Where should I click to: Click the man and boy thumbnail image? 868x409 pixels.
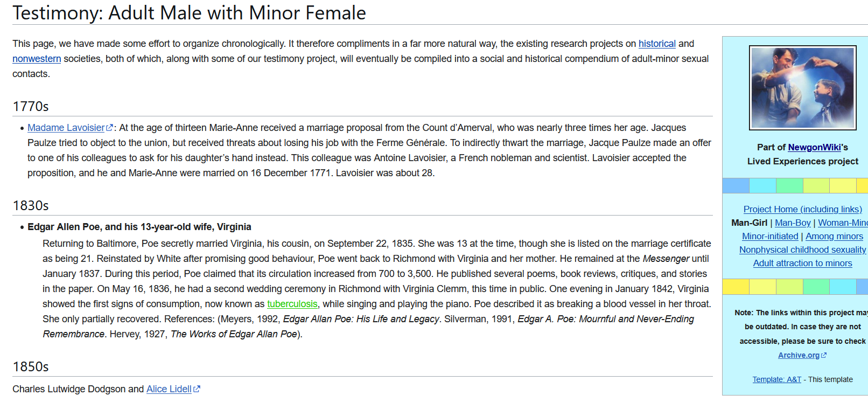(x=802, y=88)
